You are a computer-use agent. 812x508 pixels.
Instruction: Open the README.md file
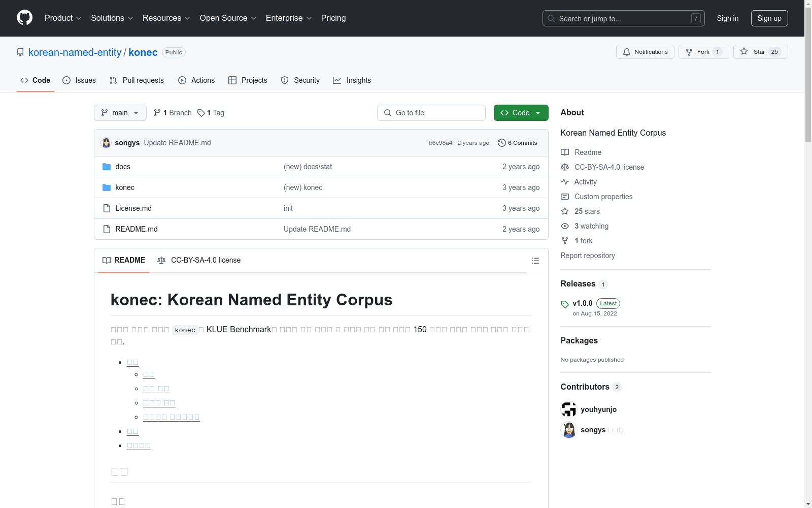pyautogui.click(x=137, y=229)
